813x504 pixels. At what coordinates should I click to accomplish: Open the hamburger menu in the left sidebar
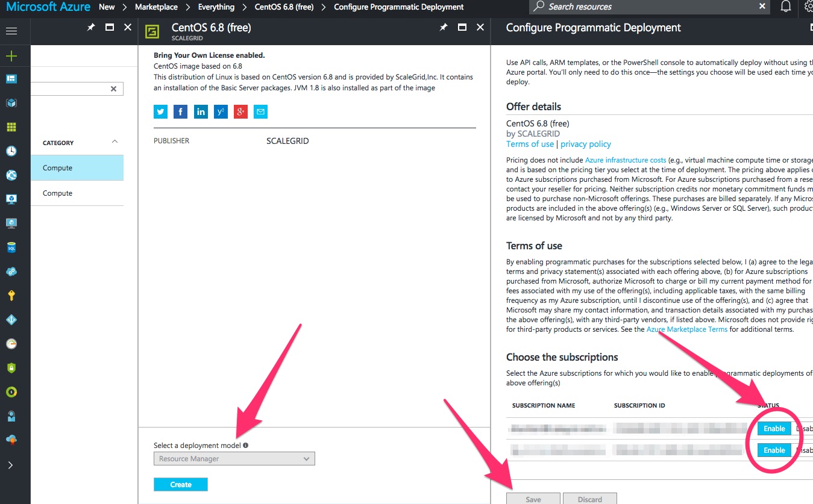[x=11, y=31]
